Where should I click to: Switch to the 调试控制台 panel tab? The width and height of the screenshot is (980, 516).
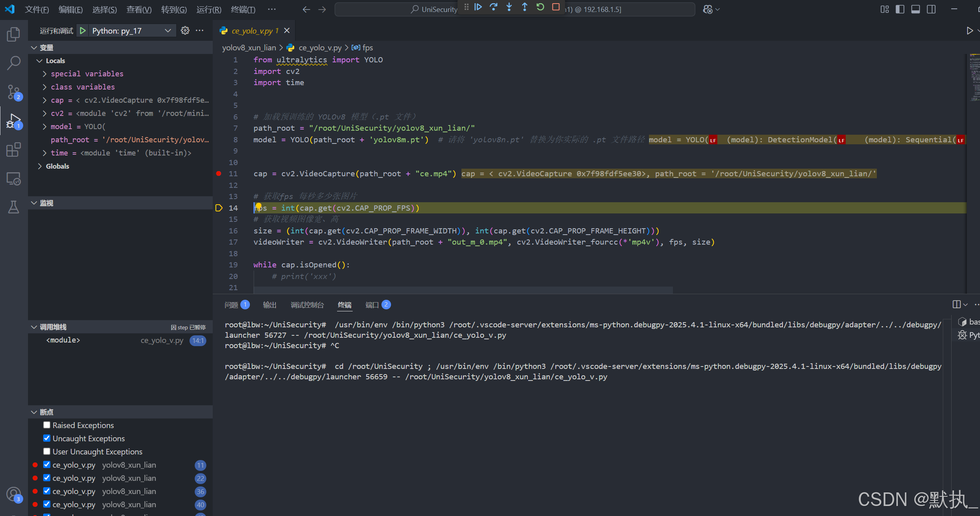tap(307, 305)
